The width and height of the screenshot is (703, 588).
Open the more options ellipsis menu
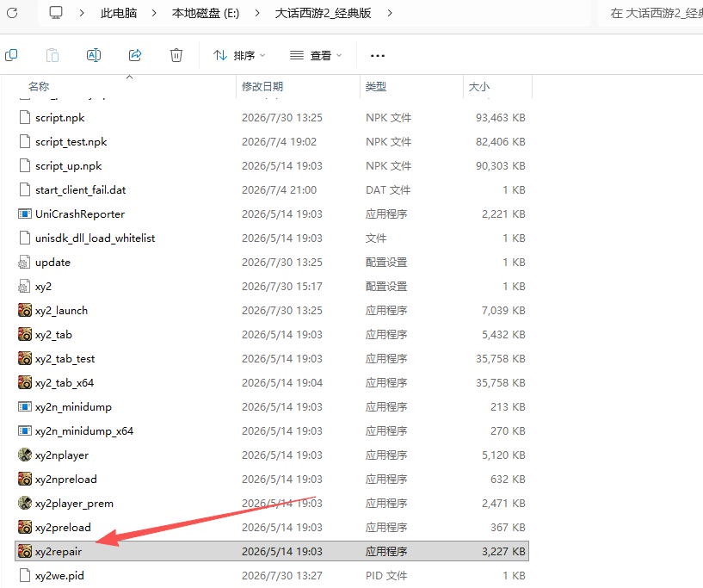(x=378, y=56)
